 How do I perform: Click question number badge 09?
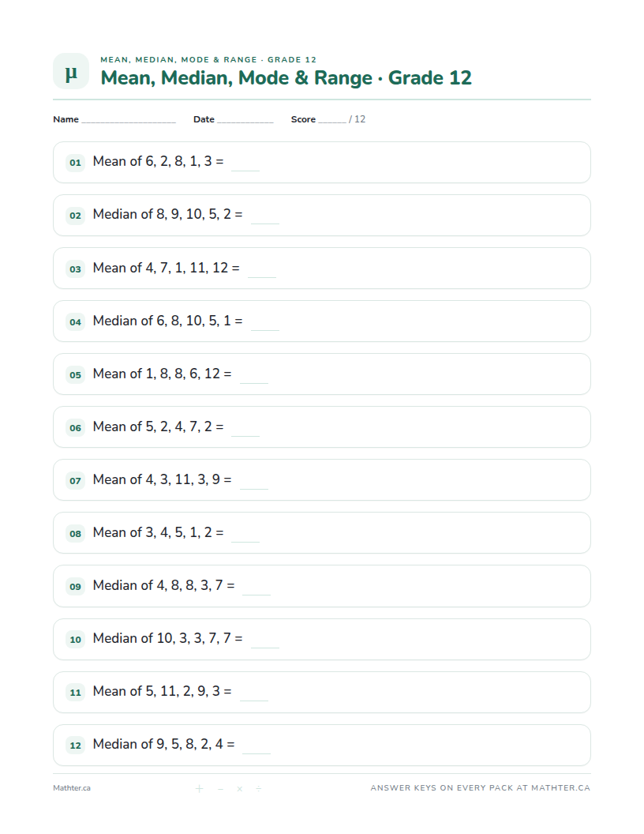click(76, 586)
